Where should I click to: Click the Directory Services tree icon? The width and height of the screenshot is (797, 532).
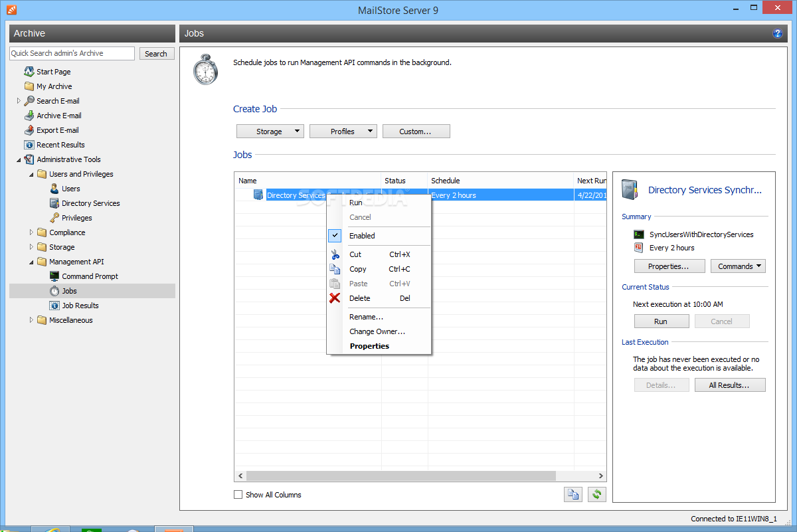[x=54, y=203]
